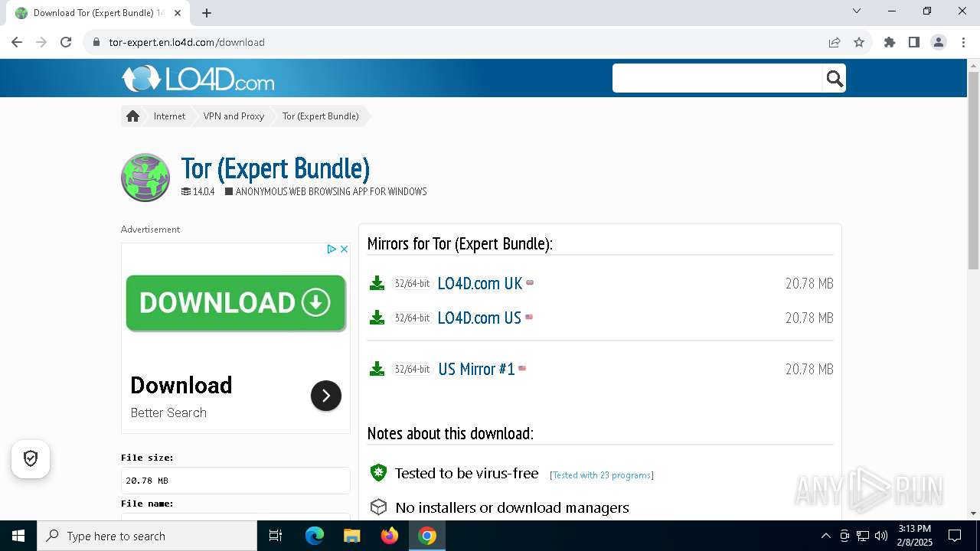The height and width of the screenshot is (551, 980).
Task: Click the green download icon for LO4D.com UK
Action: pyautogui.click(x=377, y=283)
